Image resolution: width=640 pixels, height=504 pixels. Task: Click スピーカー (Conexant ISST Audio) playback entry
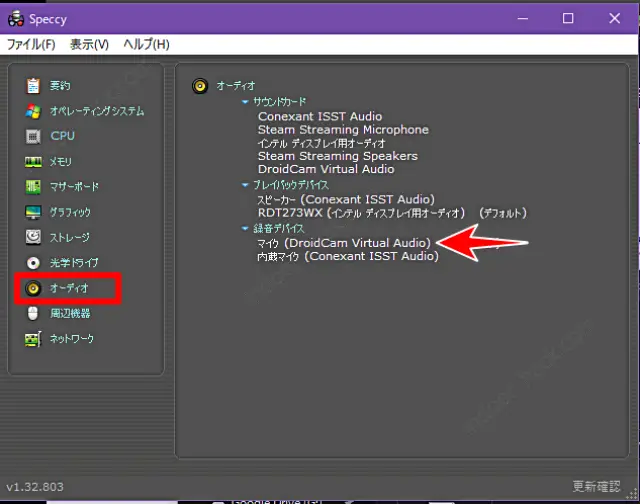point(346,200)
